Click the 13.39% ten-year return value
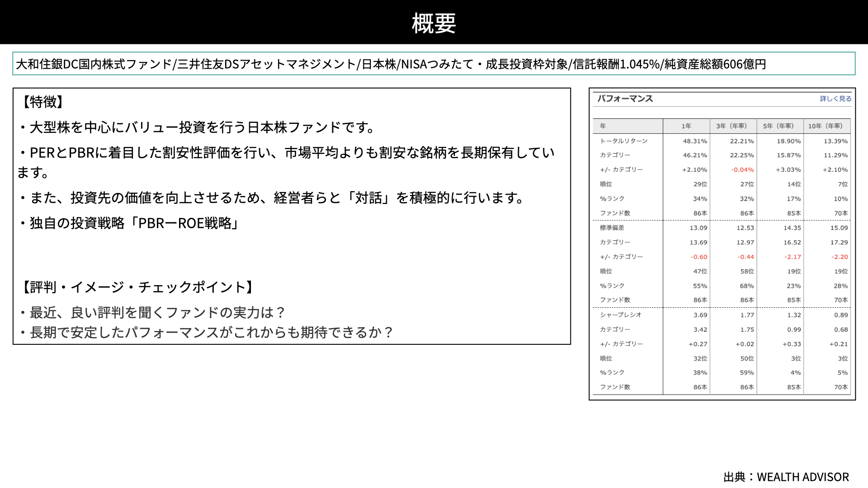868x488 pixels. point(836,141)
